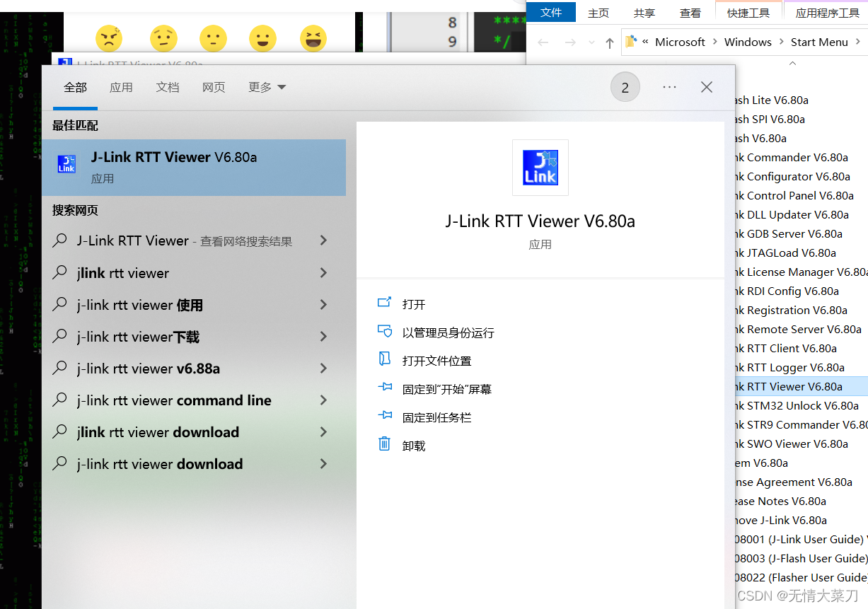
Task: Click Explorer Forward arrow
Action: point(569,42)
